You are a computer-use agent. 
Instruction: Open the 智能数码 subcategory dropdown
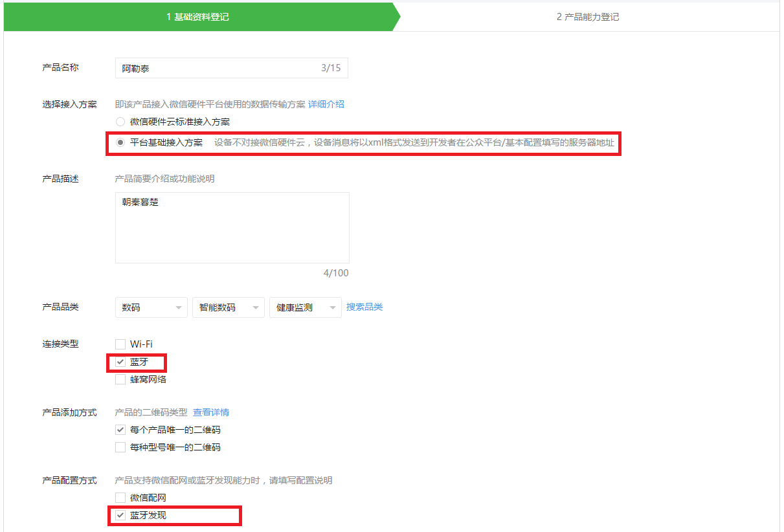click(229, 307)
